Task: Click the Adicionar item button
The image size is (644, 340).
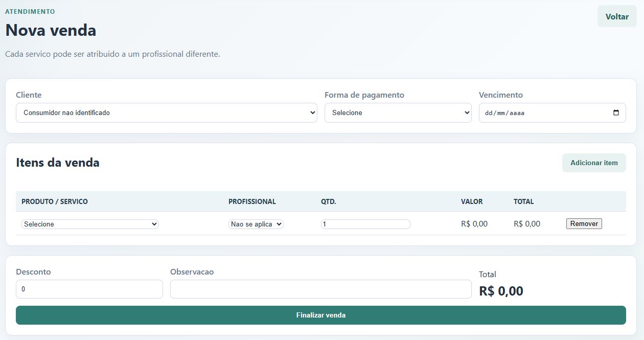Action: tap(594, 163)
